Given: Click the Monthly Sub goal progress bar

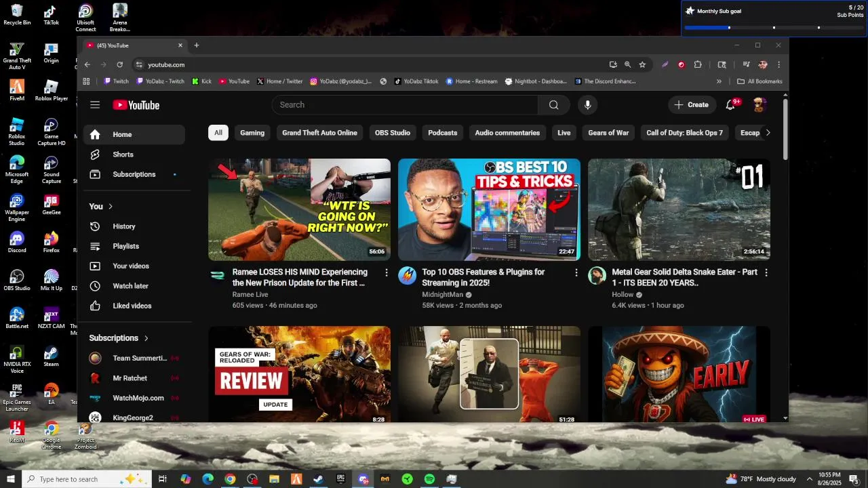Looking at the screenshot, I should (773, 28).
